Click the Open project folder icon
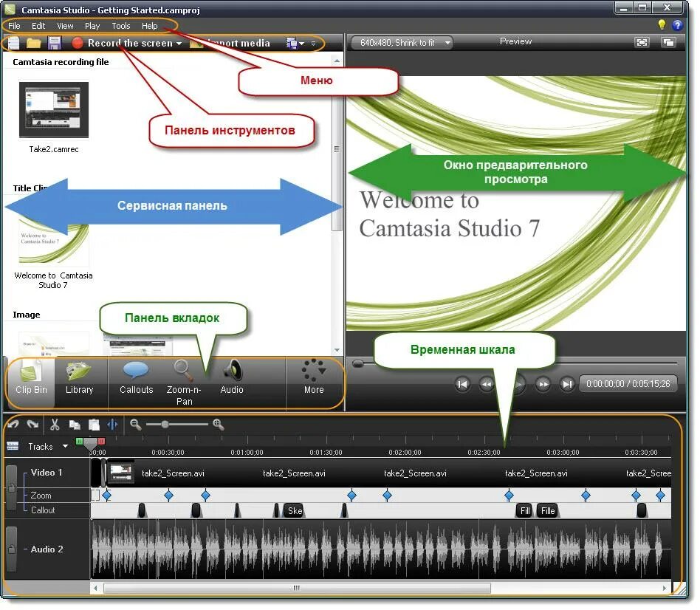700x610 pixels. pyautogui.click(x=34, y=44)
